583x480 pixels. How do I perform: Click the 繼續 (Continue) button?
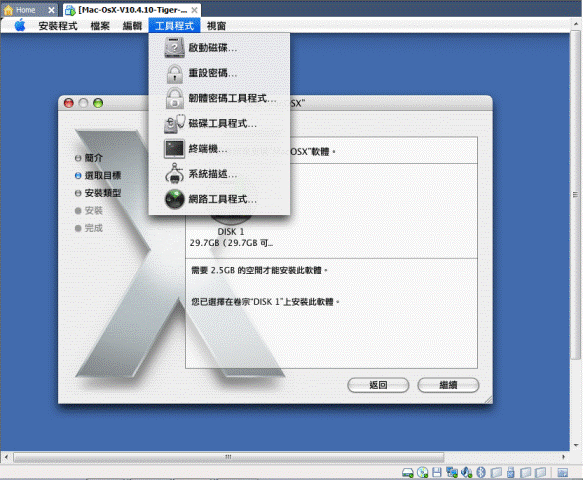[x=448, y=385]
